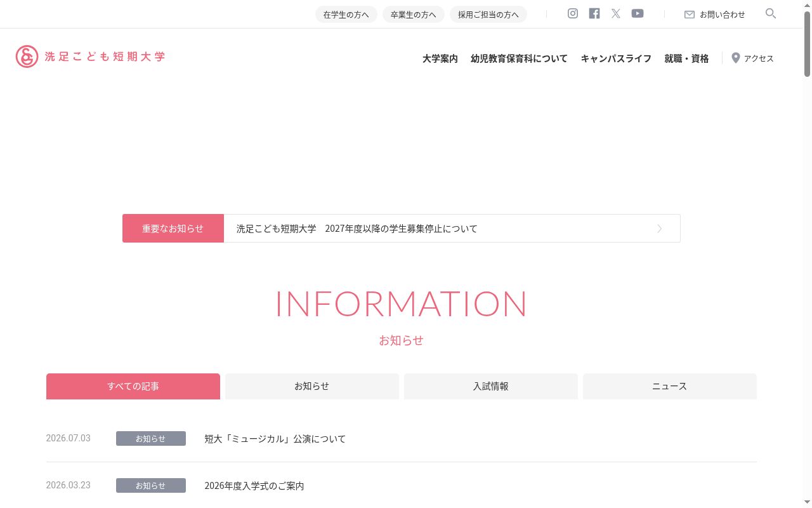Click the envelope icon beside お問い合わせ
This screenshot has height=508, width=812.
(690, 15)
